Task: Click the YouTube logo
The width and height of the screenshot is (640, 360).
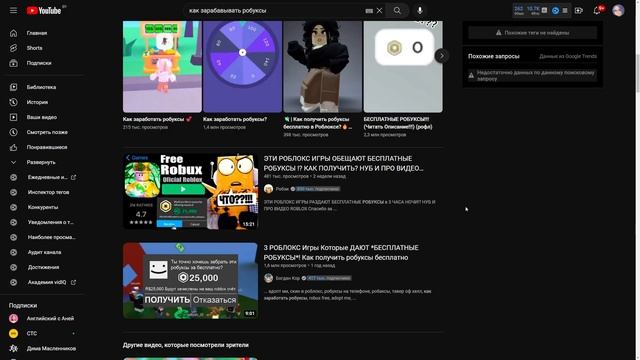Action: [44, 11]
